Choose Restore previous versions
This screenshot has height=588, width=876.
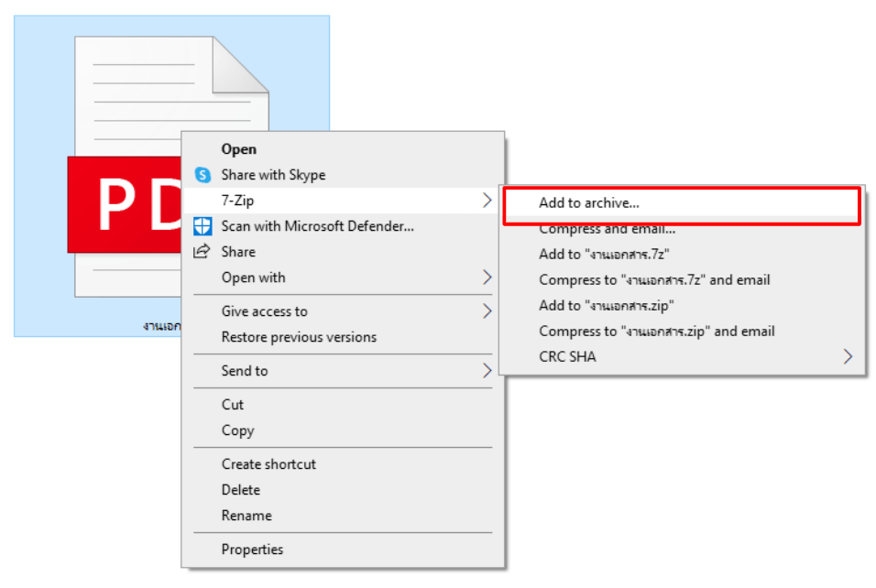[343, 337]
